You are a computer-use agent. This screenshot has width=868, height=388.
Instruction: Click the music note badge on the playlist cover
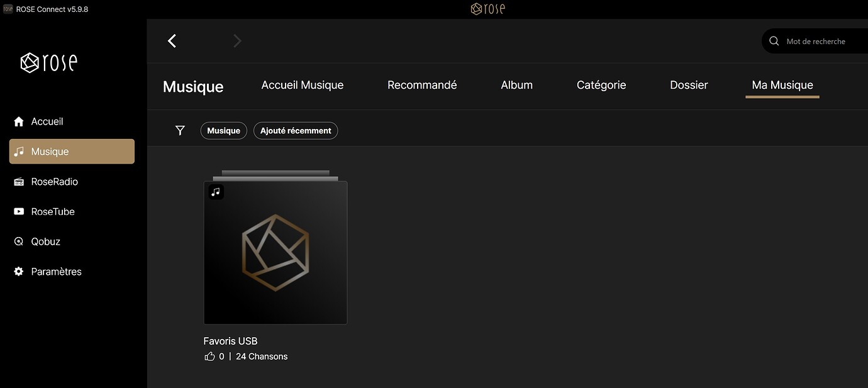[216, 192]
